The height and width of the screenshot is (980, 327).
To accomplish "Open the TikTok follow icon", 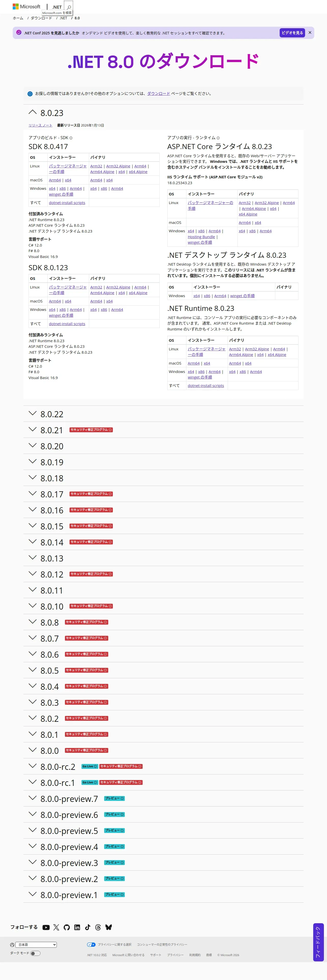I will [x=88, y=927].
